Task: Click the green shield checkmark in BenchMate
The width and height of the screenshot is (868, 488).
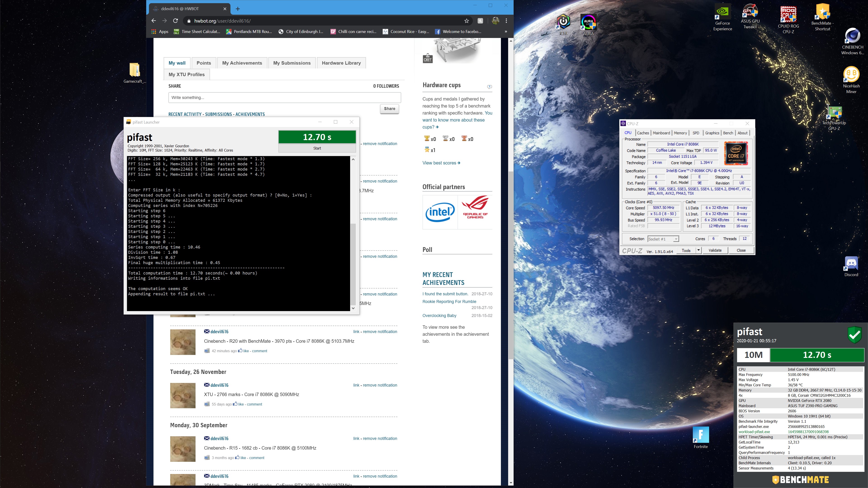Action: [854, 335]
